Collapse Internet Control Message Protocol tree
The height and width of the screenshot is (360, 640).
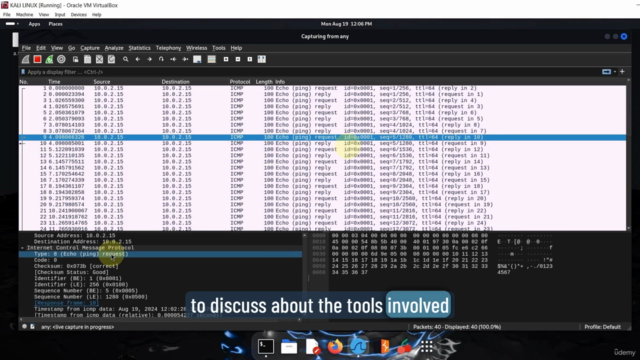[22, 248]
